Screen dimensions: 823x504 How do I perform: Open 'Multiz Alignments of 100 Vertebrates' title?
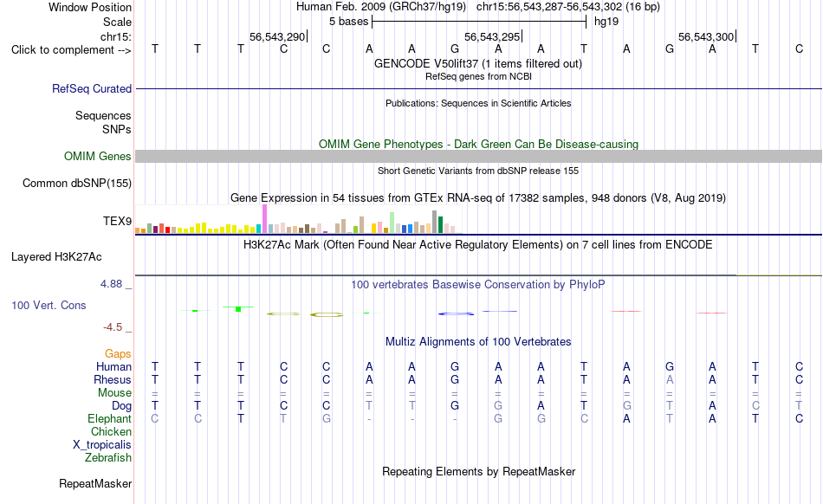point(478,341)
